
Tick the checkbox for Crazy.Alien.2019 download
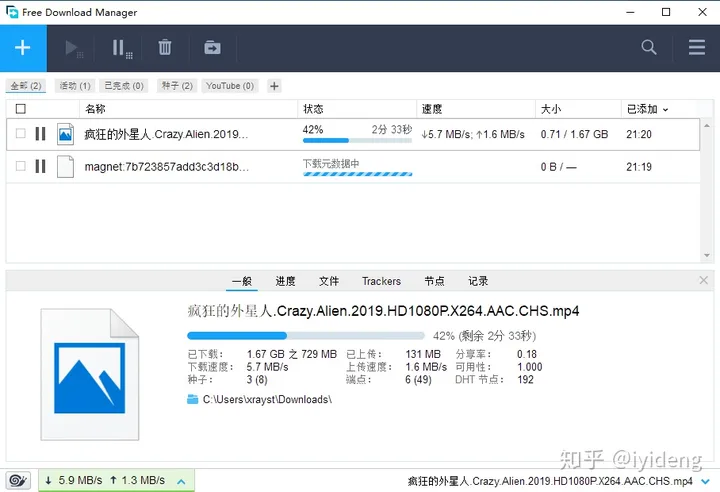pyautogui.click(x=21, y=134)
